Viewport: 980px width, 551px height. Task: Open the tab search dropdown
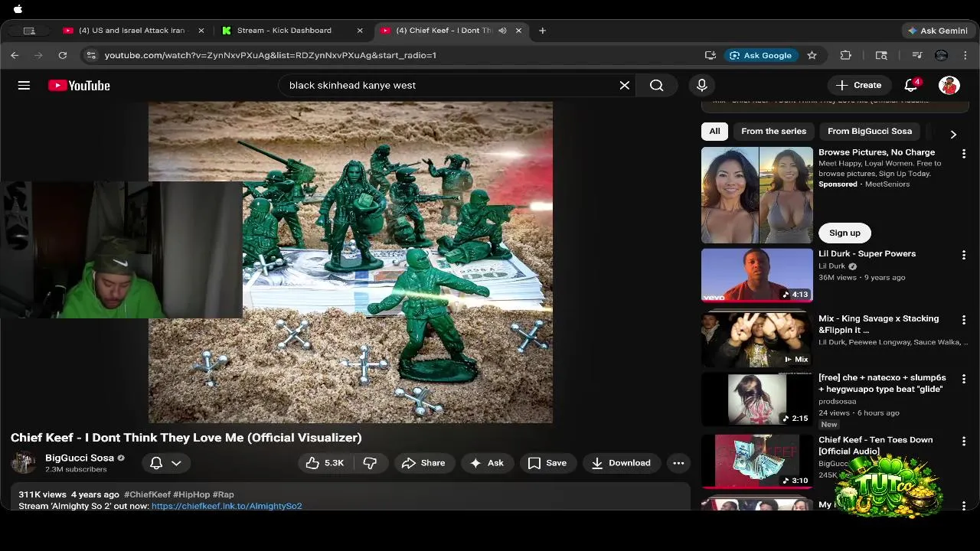click(x=29, y=31)
